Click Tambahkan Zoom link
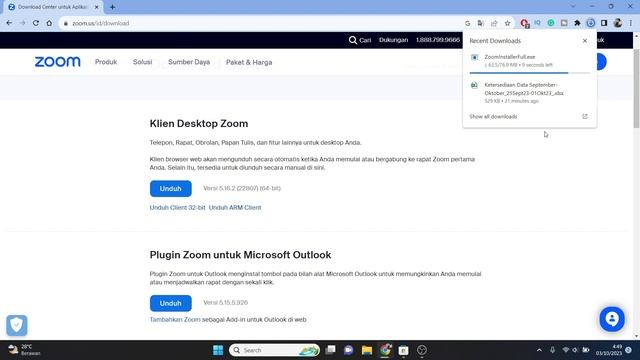Screen dimensions: 640x360 coord(175,320)
